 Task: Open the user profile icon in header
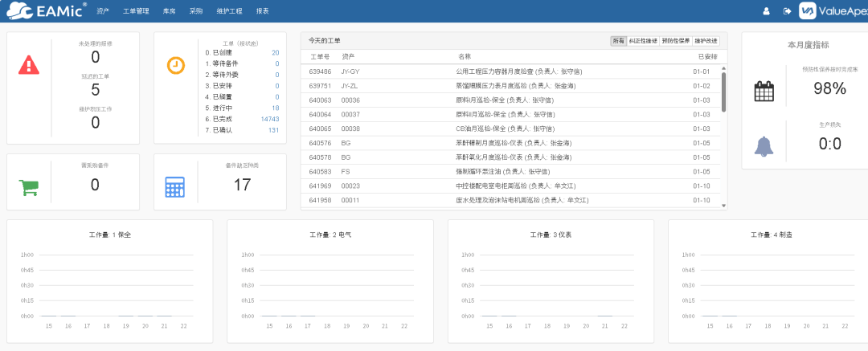pos(766,11)
